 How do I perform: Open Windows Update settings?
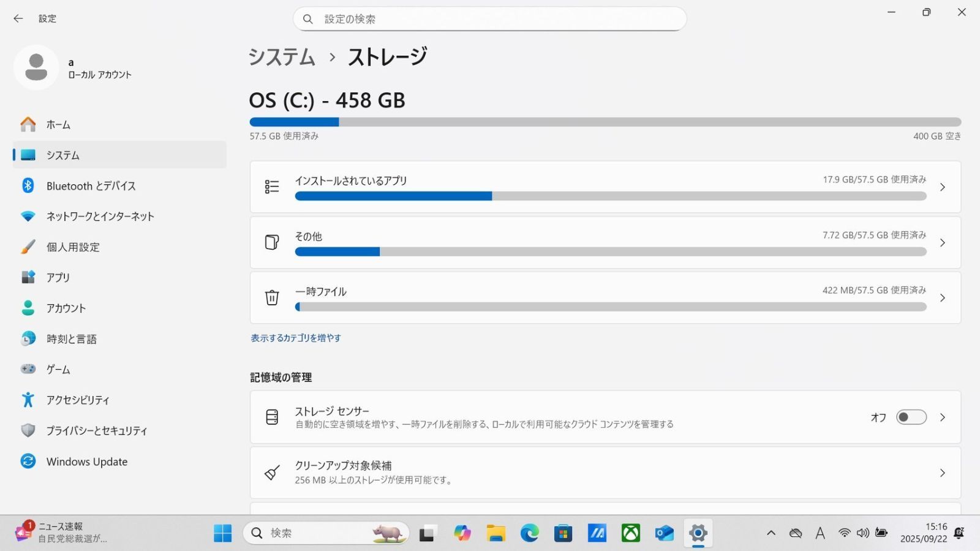[x=86, y=461]
